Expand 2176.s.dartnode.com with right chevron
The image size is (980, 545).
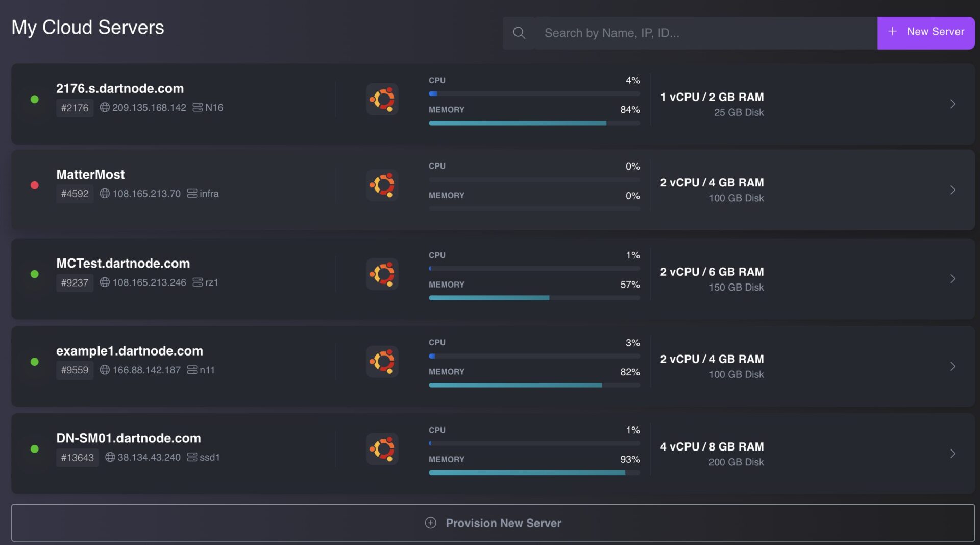[x=952, y=104]
